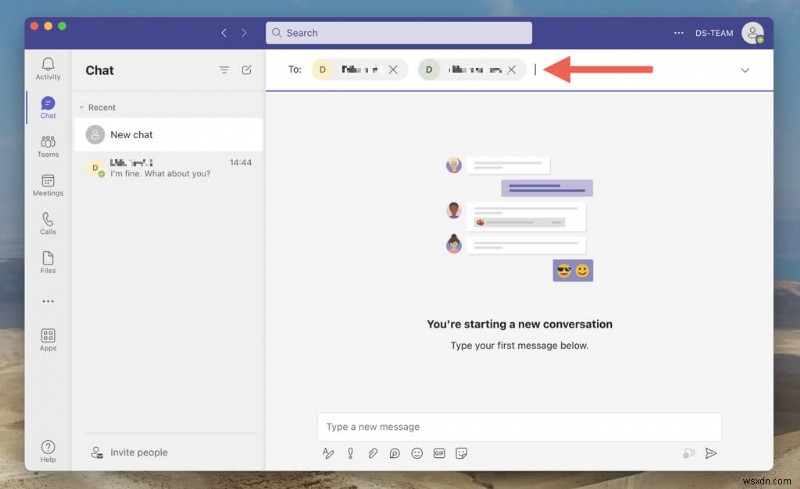Image resolution: width=800 pixels, height=489 pixels.
Task: Click the DS-TEAM organization label
Action: (714, 33)
